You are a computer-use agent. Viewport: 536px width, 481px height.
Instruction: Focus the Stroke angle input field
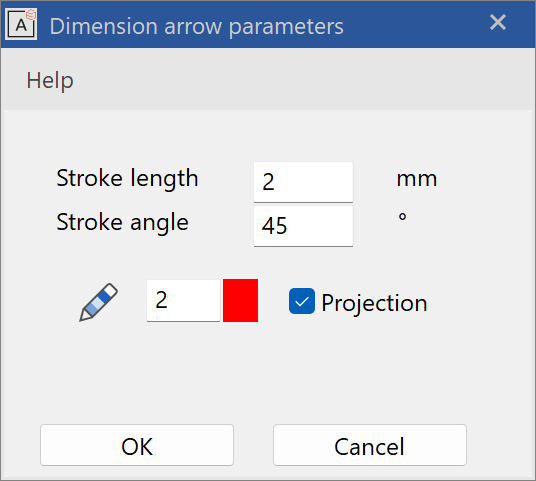point(303,226)
